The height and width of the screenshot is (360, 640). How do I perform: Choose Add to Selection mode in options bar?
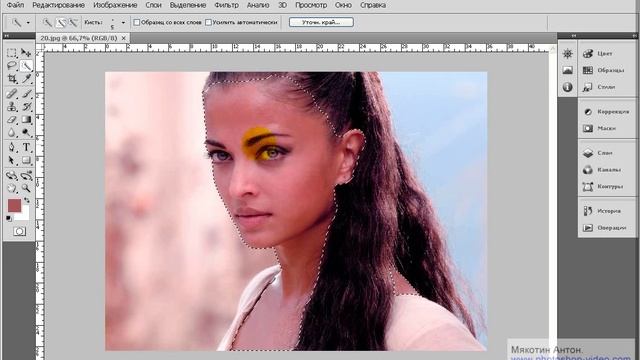61,23
